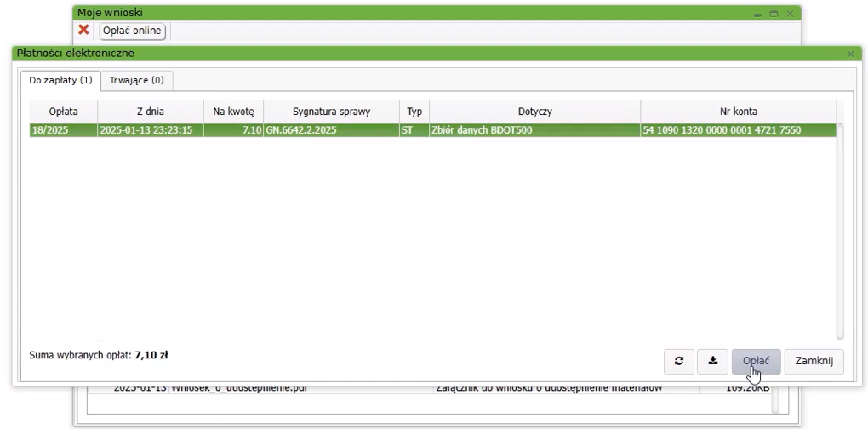Viewport: 868px width, 429px height.
Task: Close the Płatności elektroniczne dialog via X
Action: click(850, 54)
